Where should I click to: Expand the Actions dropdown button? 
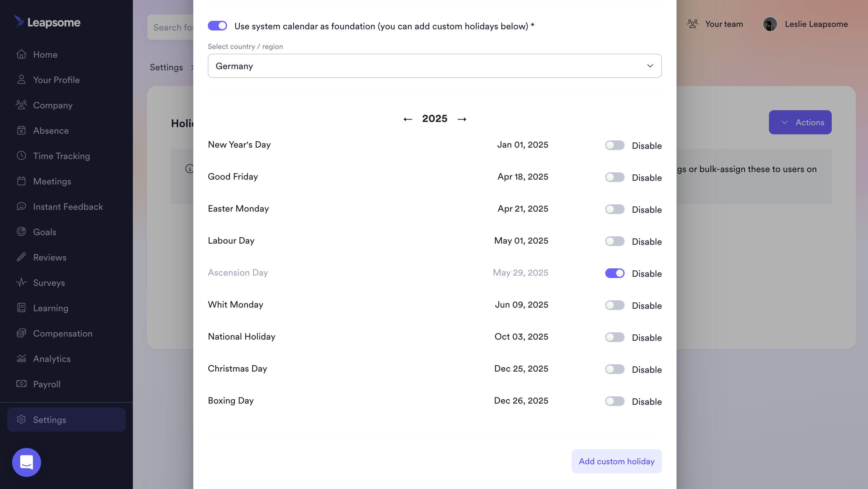click(x=800, y=122)
